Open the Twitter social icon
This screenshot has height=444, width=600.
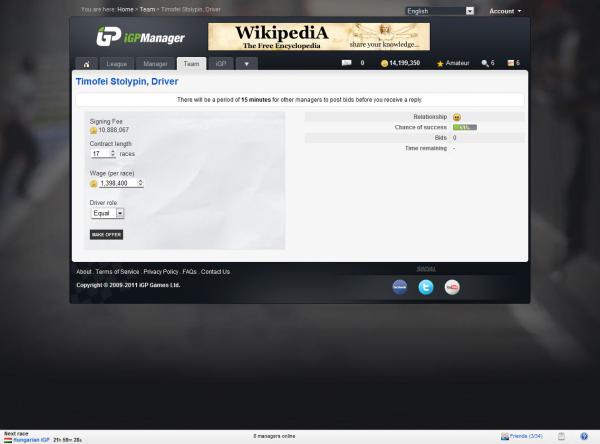coord(425,287)
